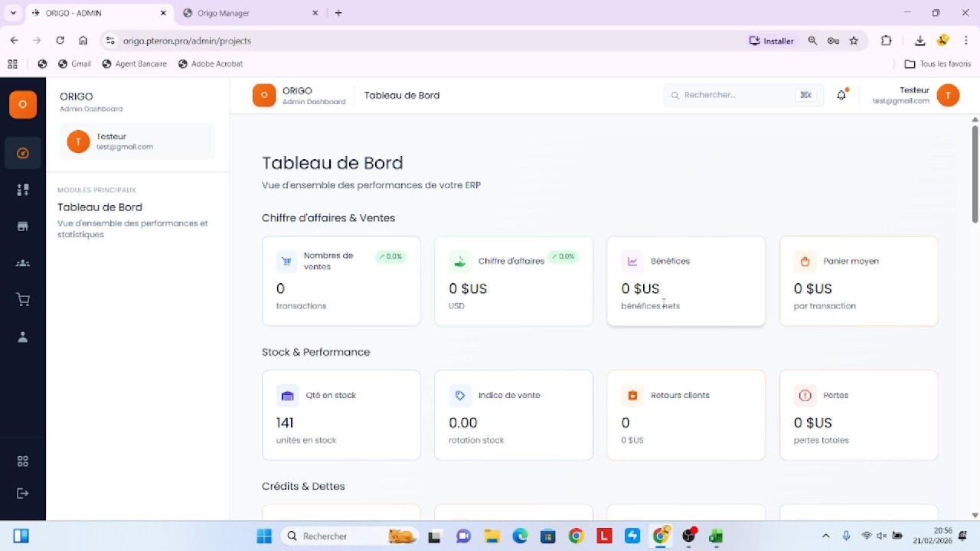Screen dimensions: 980x551
Task: Click the Retours clients icon
Action: pyautogui.click(x=632, y=396)
